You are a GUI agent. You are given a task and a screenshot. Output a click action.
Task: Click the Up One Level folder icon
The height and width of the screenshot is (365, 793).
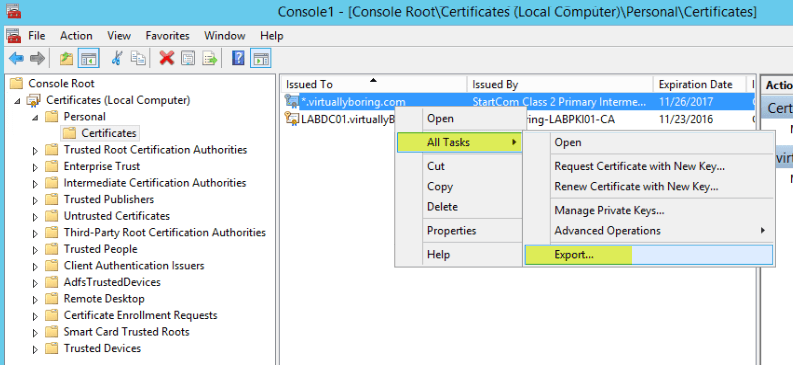pos(66,59)
